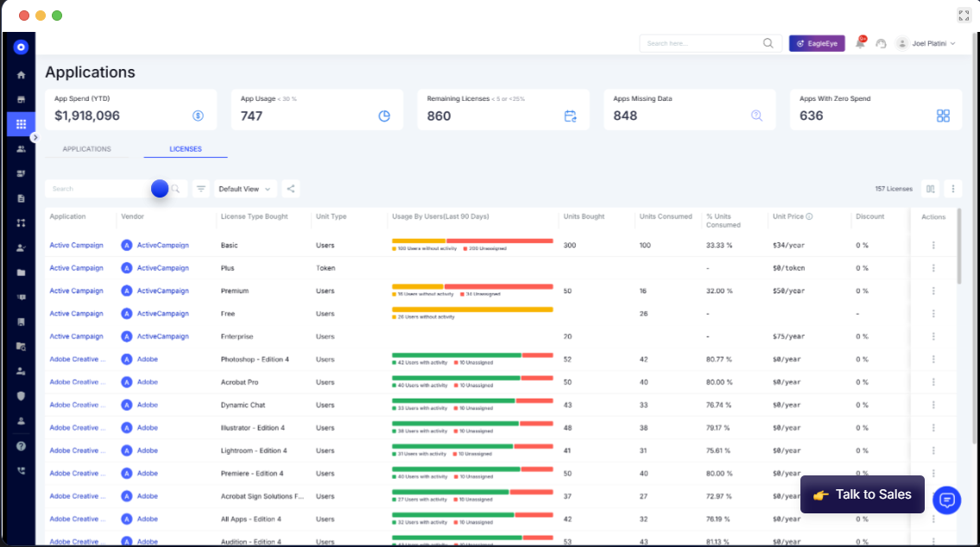Expand the Default View dropdown
Screen dimensions: 980x547
[244, 189]
